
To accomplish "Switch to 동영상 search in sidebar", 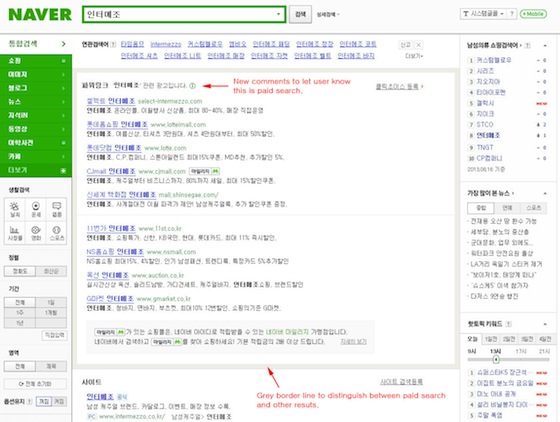I will 36,129.
